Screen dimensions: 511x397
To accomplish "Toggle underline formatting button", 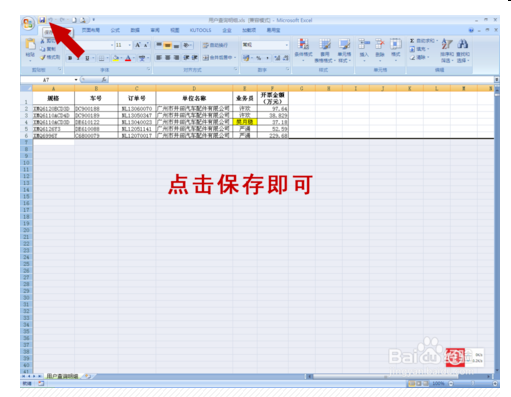I will coord(87,58).
